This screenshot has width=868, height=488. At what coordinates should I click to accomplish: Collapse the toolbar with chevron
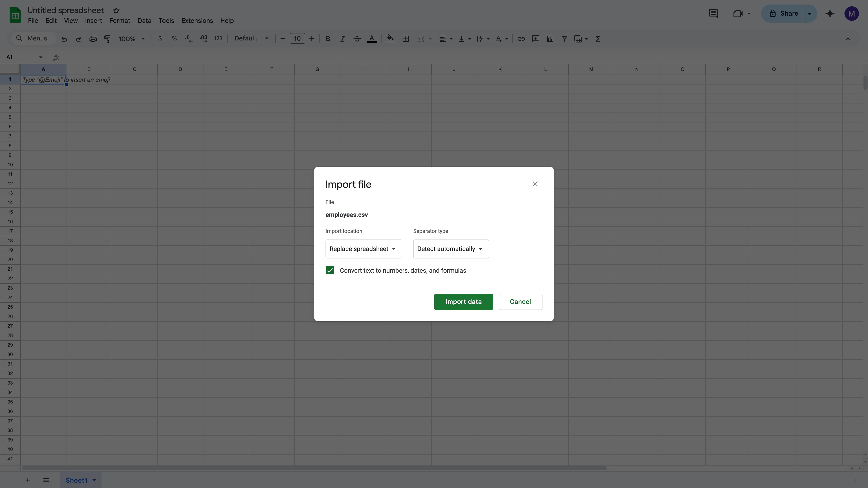848,39
